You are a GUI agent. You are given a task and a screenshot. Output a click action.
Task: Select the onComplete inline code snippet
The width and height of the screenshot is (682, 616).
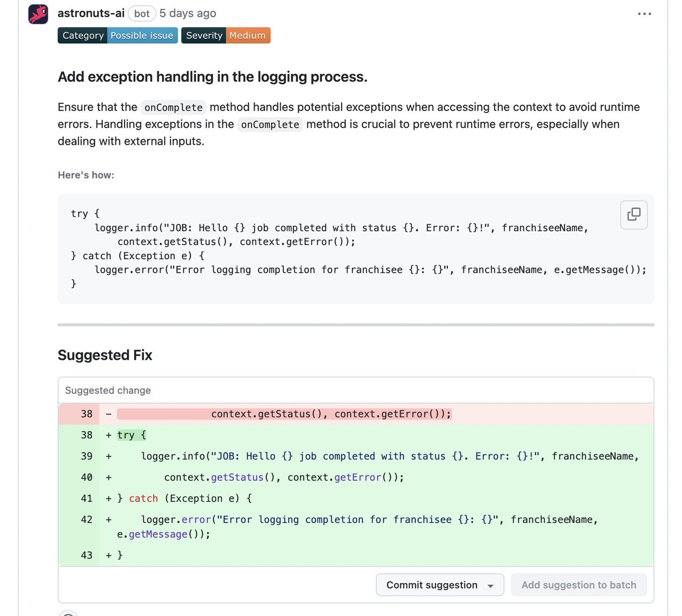[172, 107]
